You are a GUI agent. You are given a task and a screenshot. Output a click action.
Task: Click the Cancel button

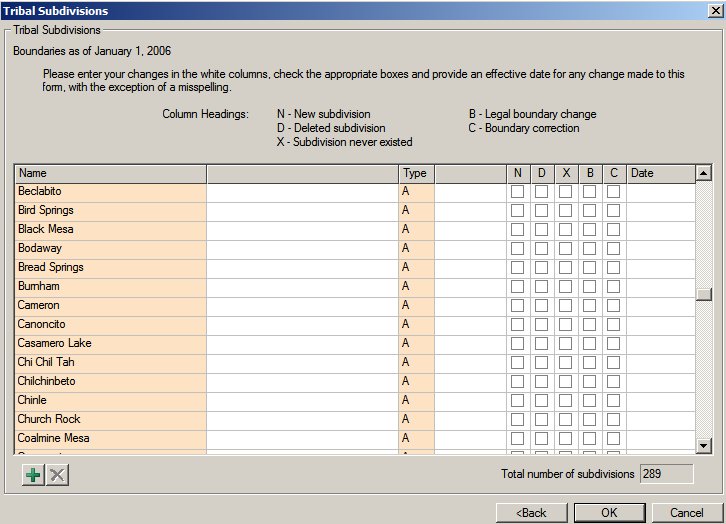point(686,513)
